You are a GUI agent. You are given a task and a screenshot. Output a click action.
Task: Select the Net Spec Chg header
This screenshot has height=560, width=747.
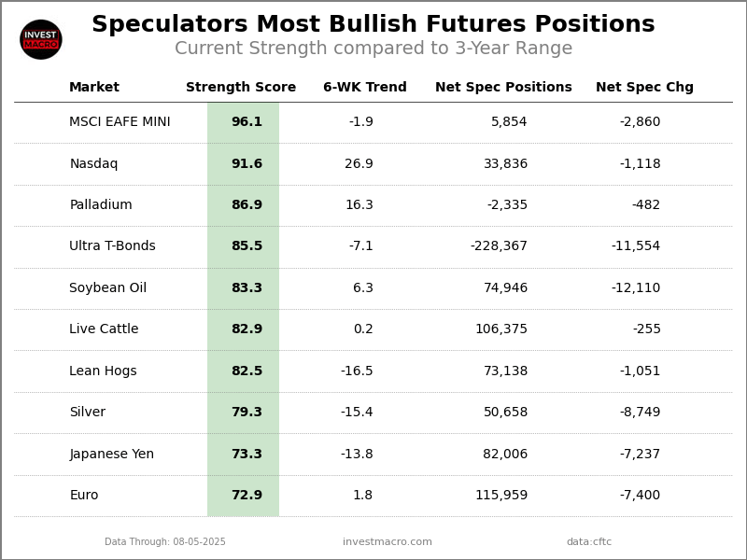(x=644, y=88)
